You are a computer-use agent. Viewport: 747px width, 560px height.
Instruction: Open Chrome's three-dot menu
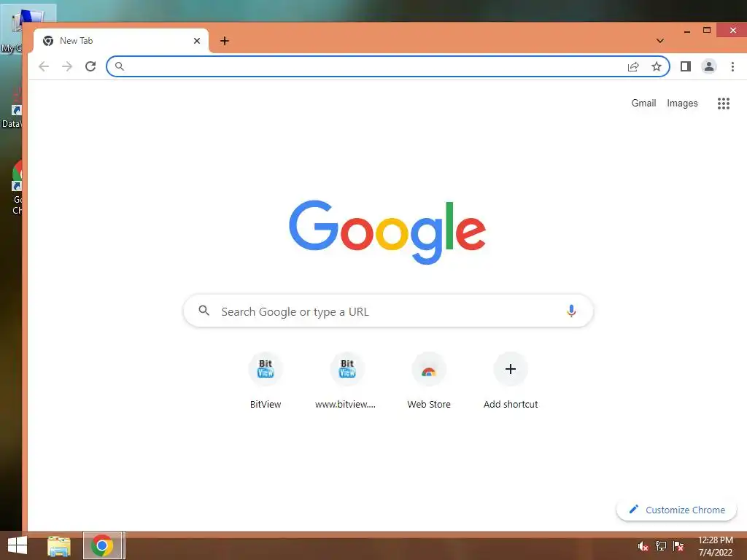(x=732, y=66)
